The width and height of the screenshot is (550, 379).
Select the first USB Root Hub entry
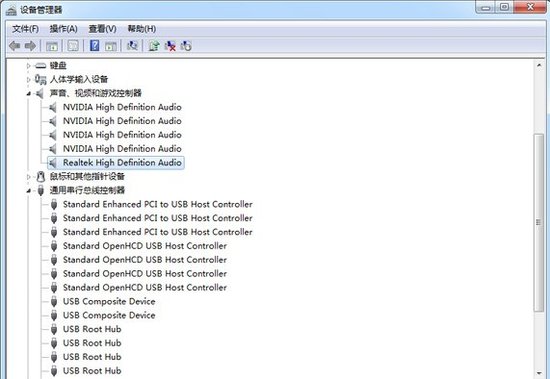pos(92,329)
